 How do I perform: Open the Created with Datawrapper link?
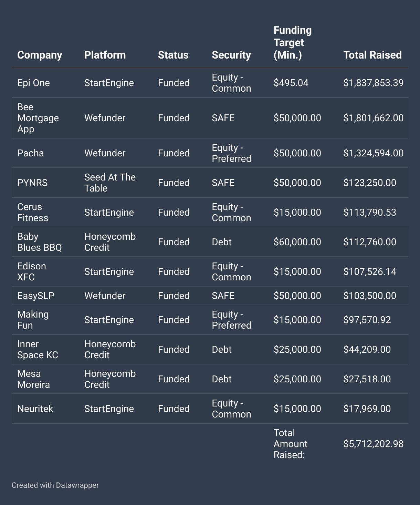pos(55,485)
